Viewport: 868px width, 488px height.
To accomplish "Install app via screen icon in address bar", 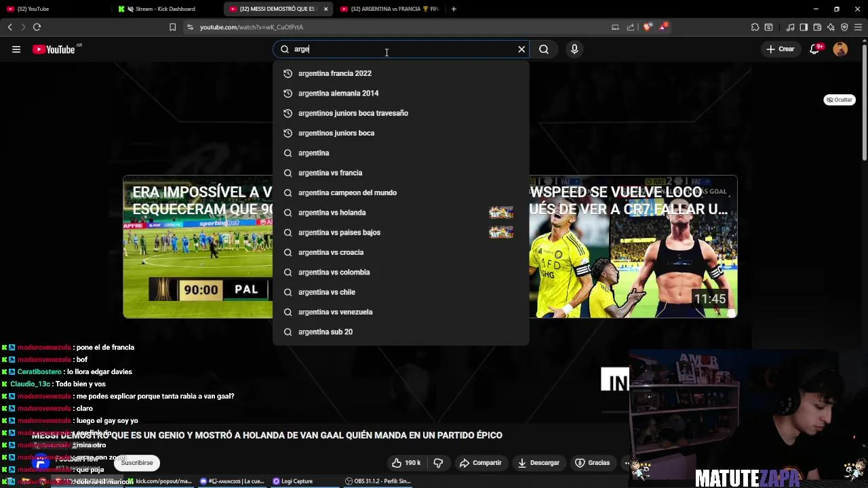I will (615, 27).
